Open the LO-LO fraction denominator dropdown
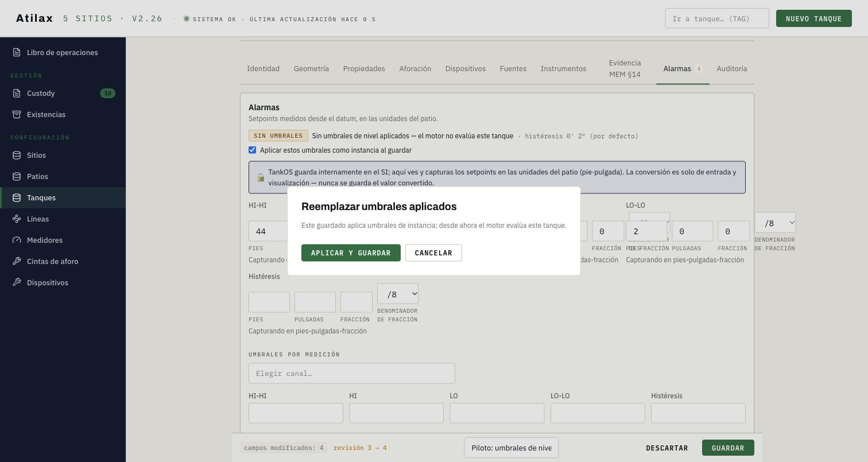This screenshot has height=462, width=868. pos(775,223)
